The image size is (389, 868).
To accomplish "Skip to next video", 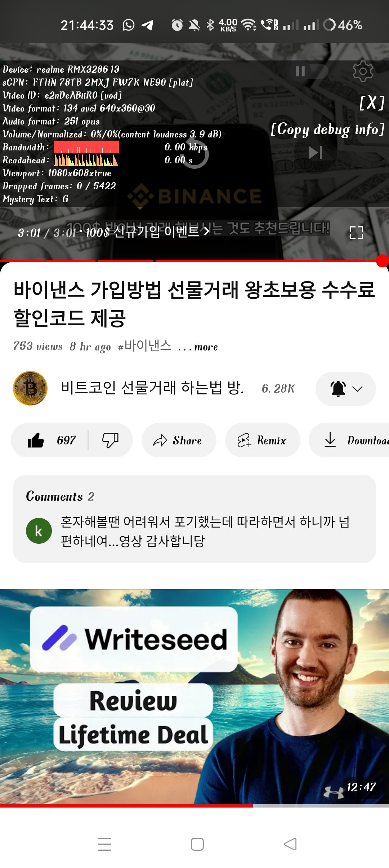I will (316, 153).
